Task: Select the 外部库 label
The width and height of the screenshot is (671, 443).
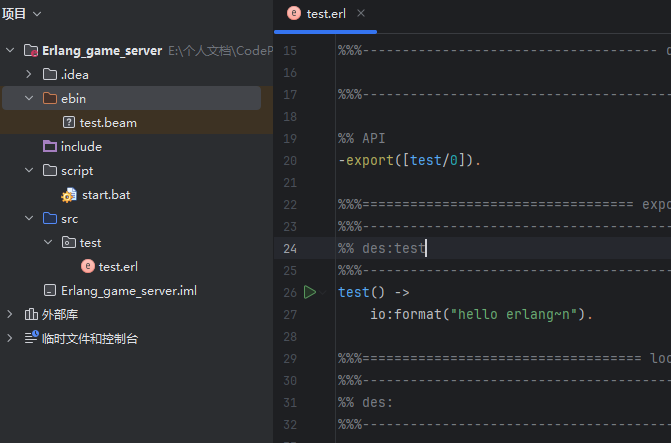Action: click(x=60, y=315)
